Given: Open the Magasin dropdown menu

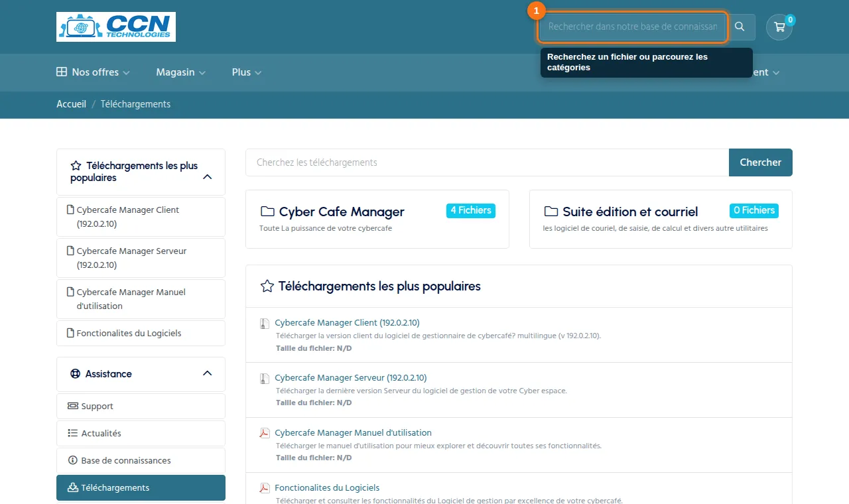Looking at the screenshot, I should [x=181, y=72].
